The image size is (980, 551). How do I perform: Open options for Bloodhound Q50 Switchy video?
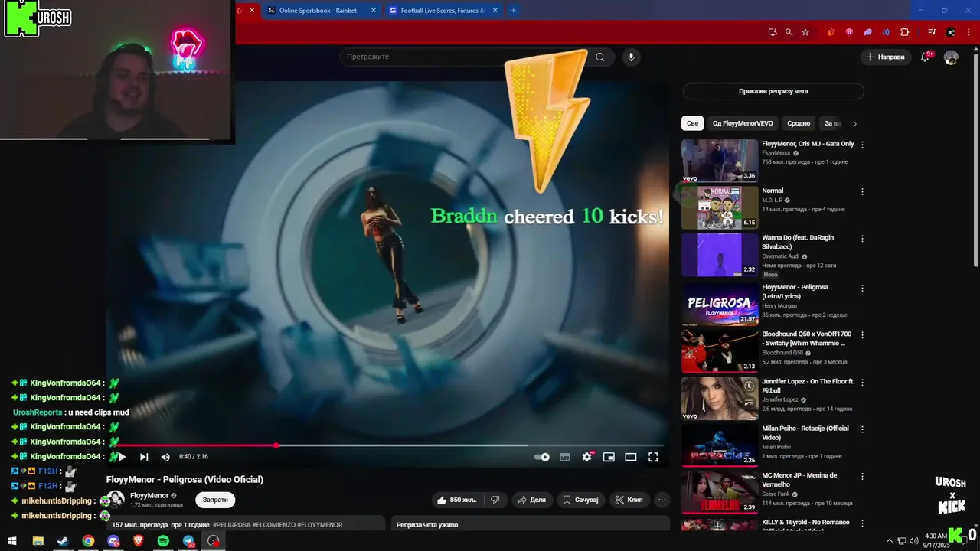pos(862,335)
